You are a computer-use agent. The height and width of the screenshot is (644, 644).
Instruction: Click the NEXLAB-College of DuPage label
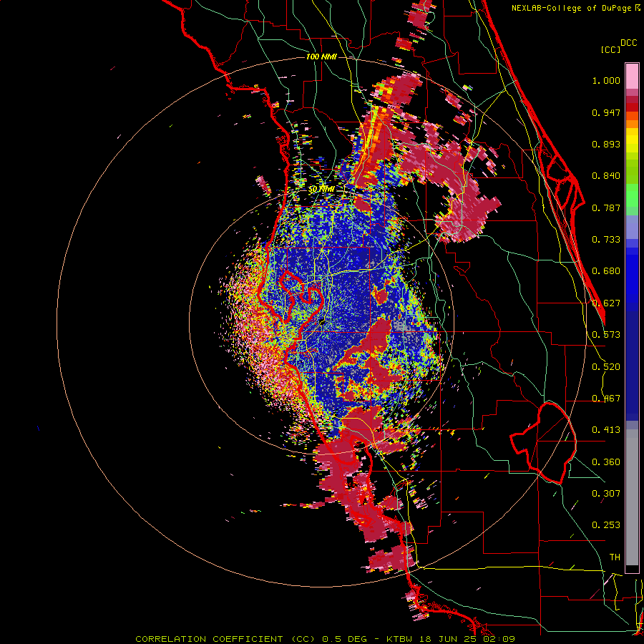pyautogui.click(x=572, y=8)
